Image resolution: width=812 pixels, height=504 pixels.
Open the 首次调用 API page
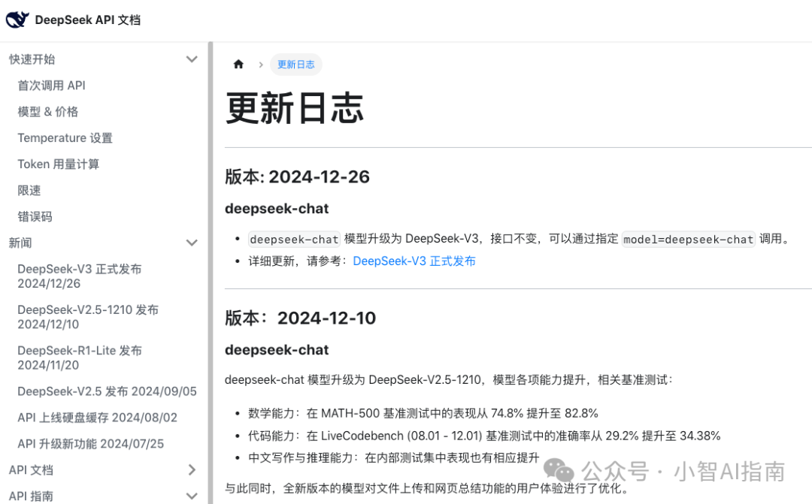51,86
